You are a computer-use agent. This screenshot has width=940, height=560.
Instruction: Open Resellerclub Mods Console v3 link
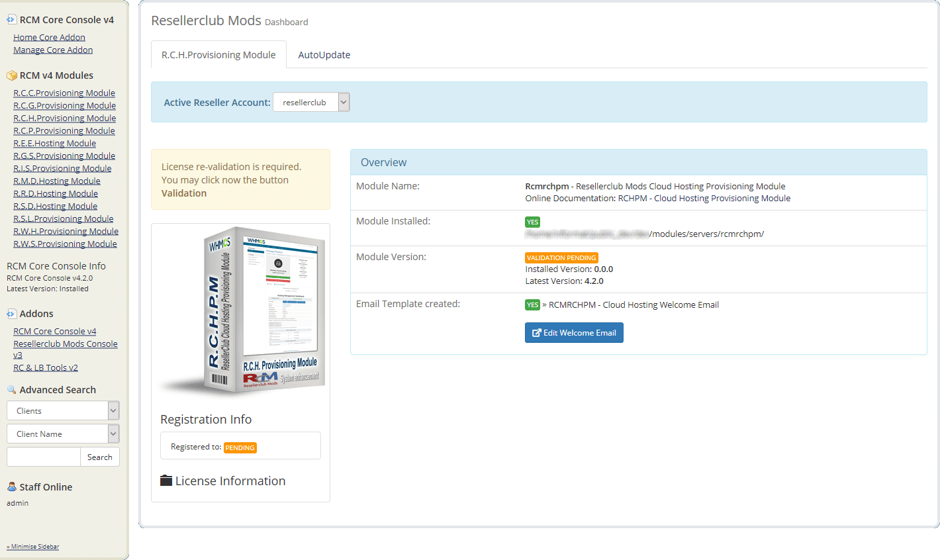(66, 349)
